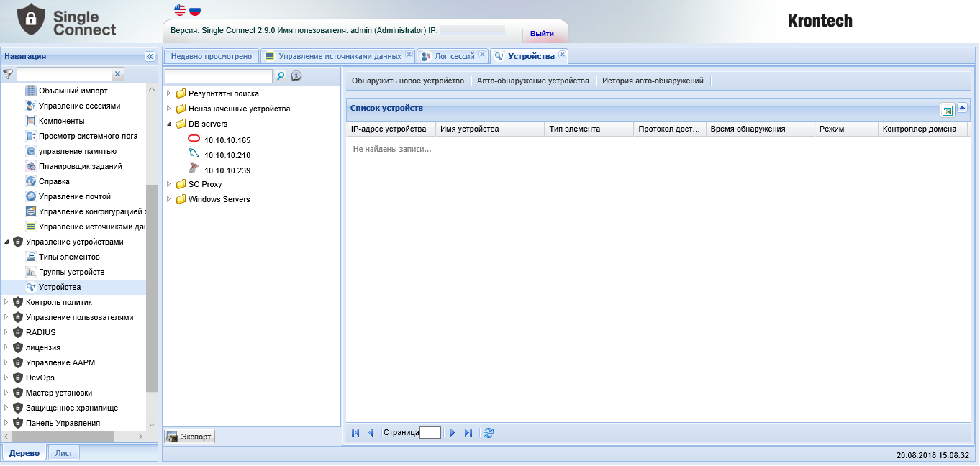Image resolution: width=980 pixels, height=466 pixels.
Task: Open Объемный импорт in navigation
Action: point(73,91)
